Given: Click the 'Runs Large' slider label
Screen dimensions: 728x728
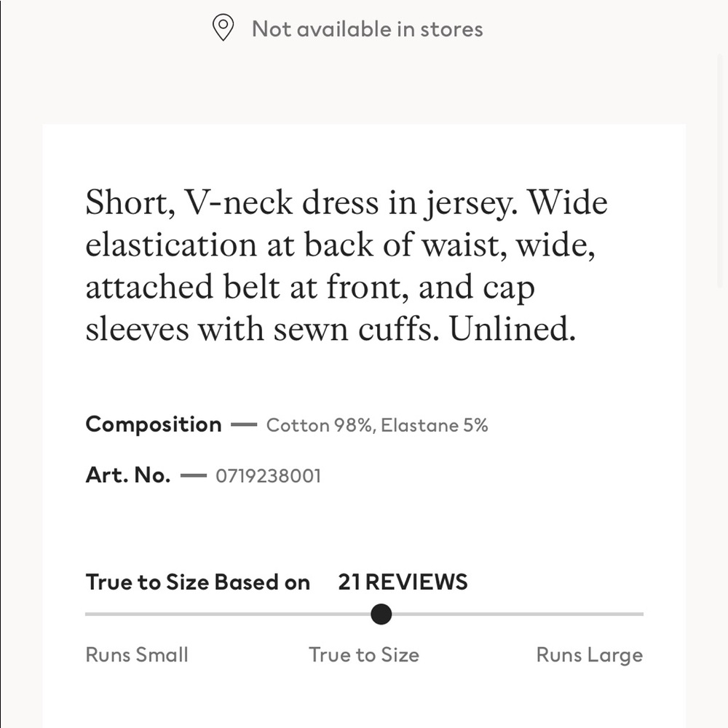Looking at the screenshot, I should click(590, 656).
